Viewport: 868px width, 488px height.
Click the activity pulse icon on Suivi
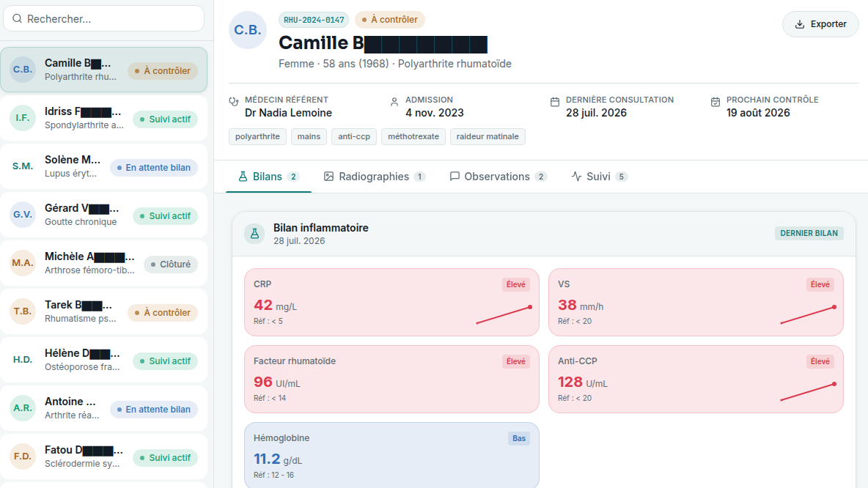coord(576,177)
